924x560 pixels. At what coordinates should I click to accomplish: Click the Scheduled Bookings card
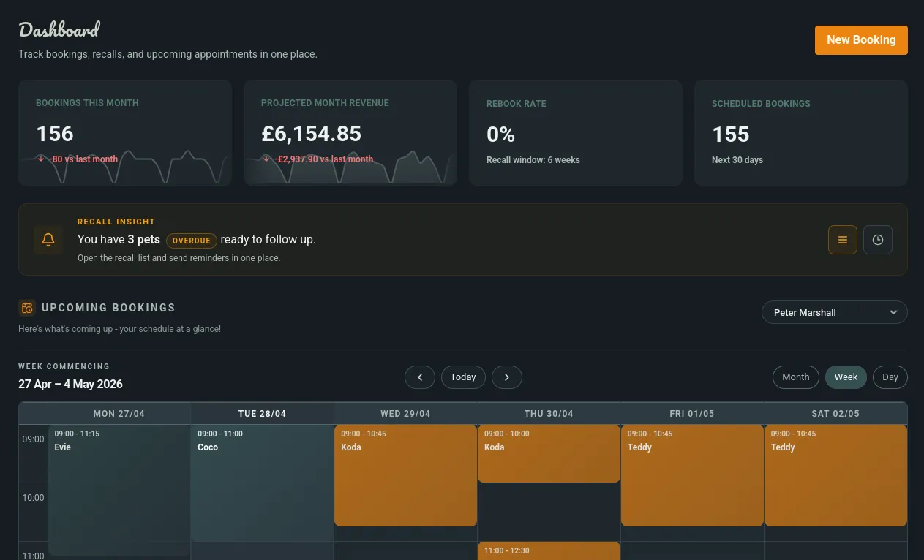(x=801, y=133)
